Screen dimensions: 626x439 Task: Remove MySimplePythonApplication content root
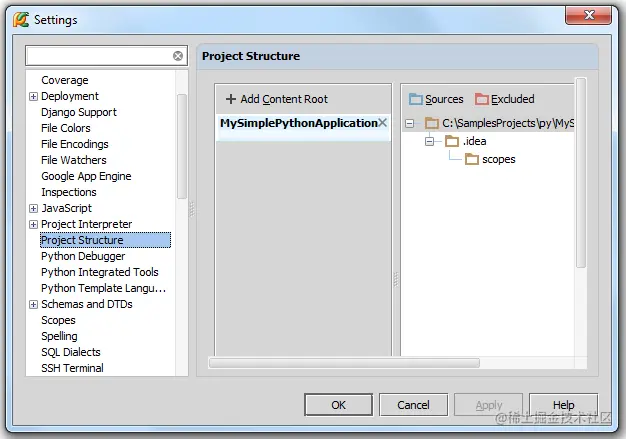click(382, 123)
